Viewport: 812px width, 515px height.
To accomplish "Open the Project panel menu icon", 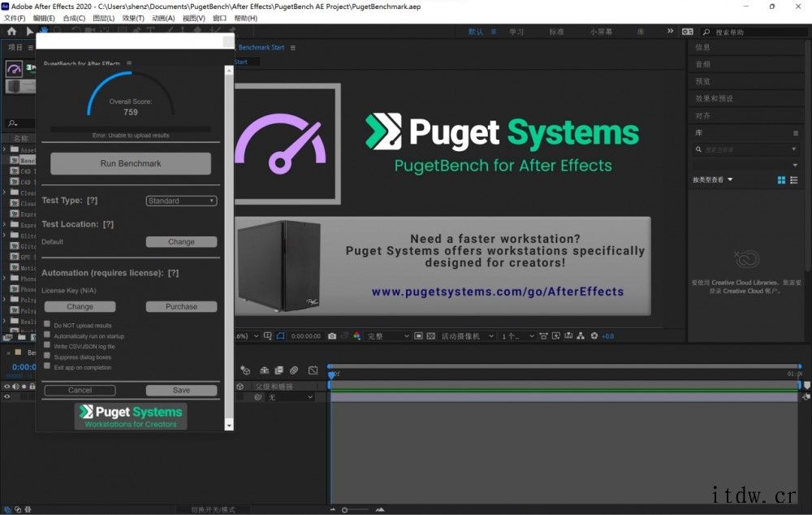I will point(31,48).
